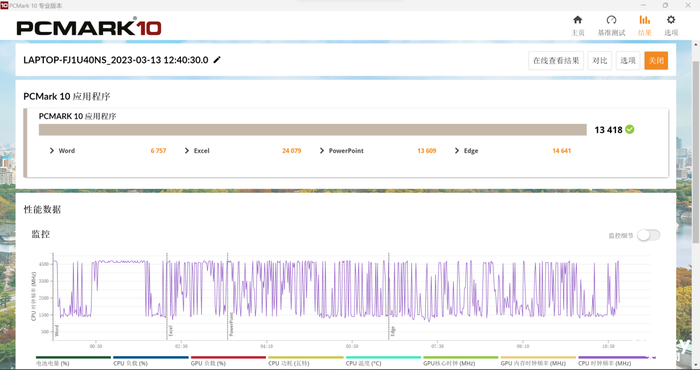
Task: Go to the Home (主页) page icon
Action: (578, 20)
